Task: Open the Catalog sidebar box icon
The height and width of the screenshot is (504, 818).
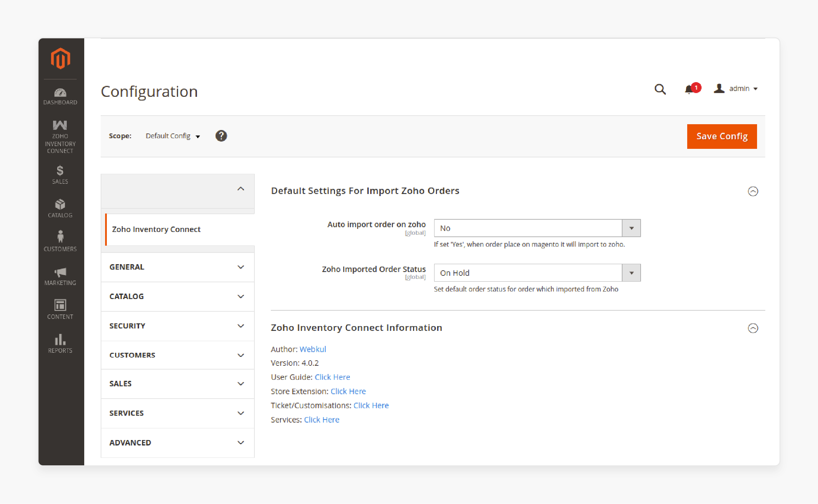Action: click(60, 208)
